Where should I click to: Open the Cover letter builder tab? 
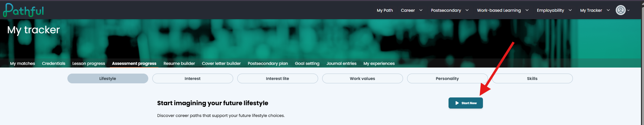221,63
